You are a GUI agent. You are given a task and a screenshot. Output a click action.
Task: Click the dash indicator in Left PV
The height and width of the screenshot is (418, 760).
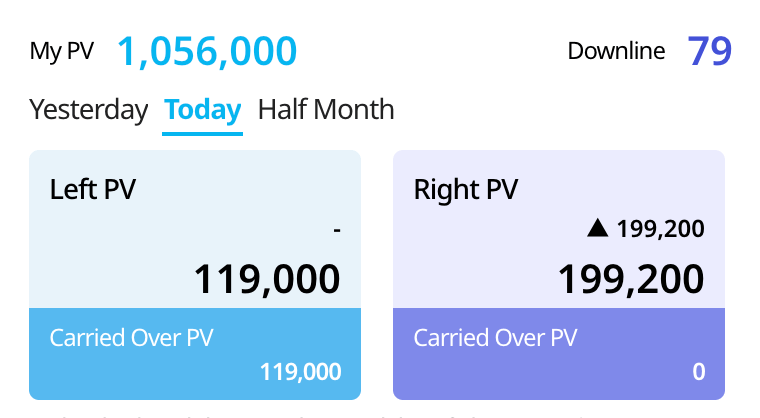coord(337,230)
